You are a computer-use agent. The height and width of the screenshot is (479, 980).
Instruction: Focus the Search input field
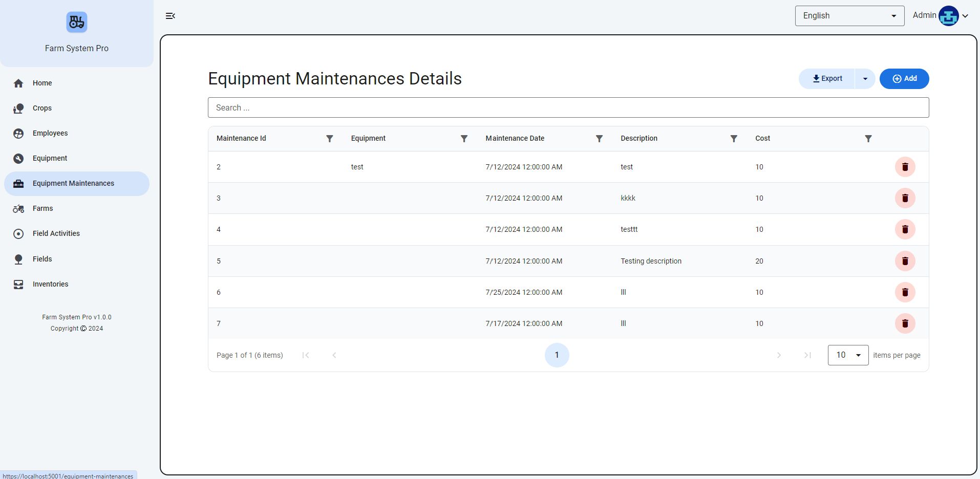[x=568, y=107]
